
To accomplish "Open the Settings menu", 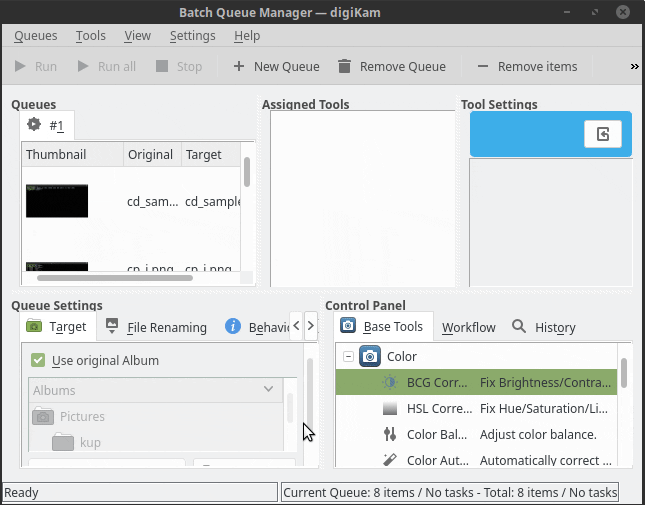I will click(x=193, y=36).
